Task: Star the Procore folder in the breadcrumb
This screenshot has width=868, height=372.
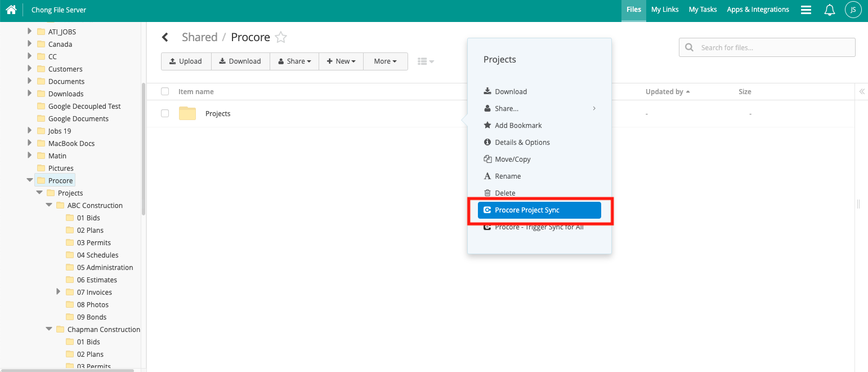Action: (x=280, y=37)
